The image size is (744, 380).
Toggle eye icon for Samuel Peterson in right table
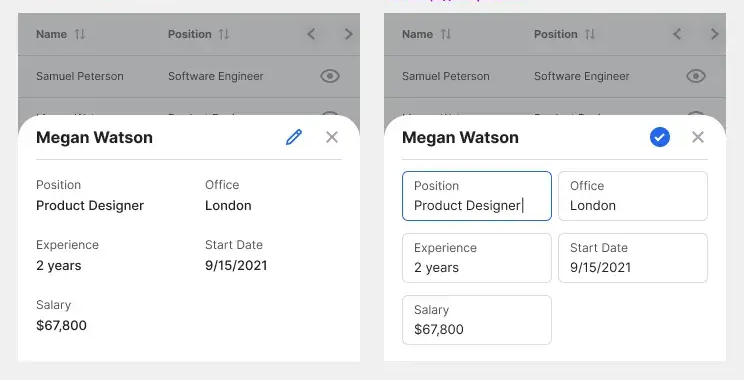[x=696, y=76]
